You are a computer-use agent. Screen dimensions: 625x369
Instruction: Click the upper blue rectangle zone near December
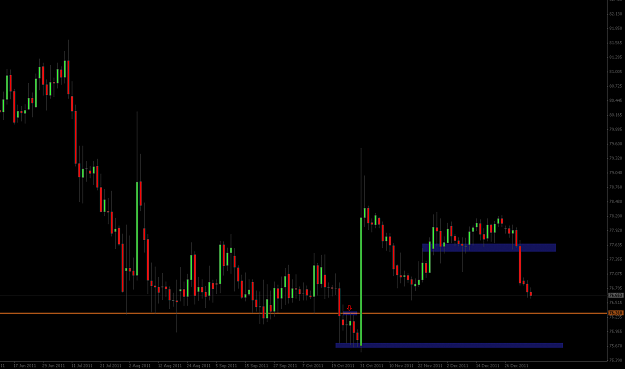tap(489, 248)
